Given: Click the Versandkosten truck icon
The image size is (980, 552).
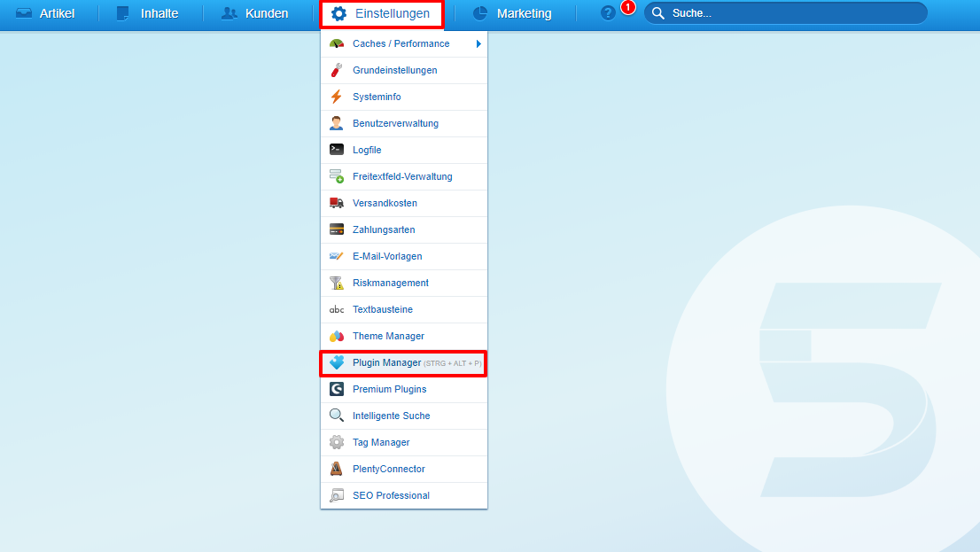Looking at the screenshot, I should coord(336,203).
